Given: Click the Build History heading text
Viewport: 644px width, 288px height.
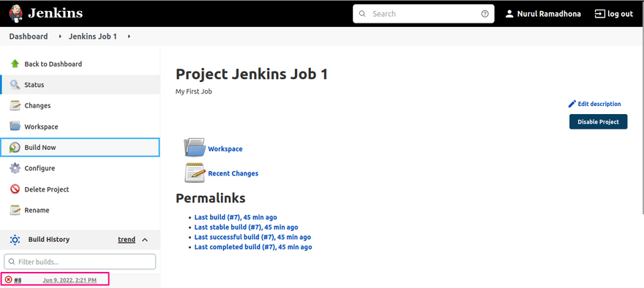Looking at the screenshot, I should tap(49, 240).
